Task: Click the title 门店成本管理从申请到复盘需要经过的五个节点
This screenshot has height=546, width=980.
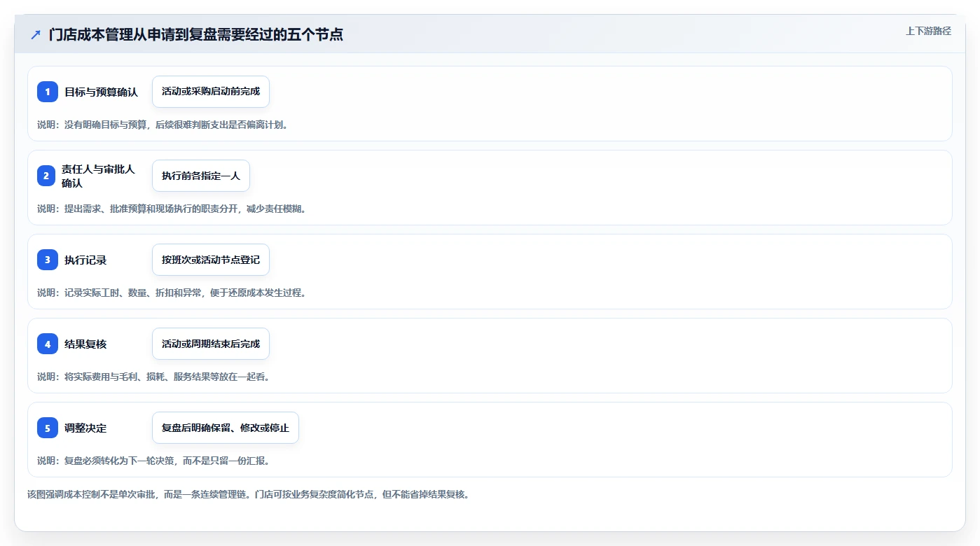Action: pyautogui.click(x=196, y=35)
